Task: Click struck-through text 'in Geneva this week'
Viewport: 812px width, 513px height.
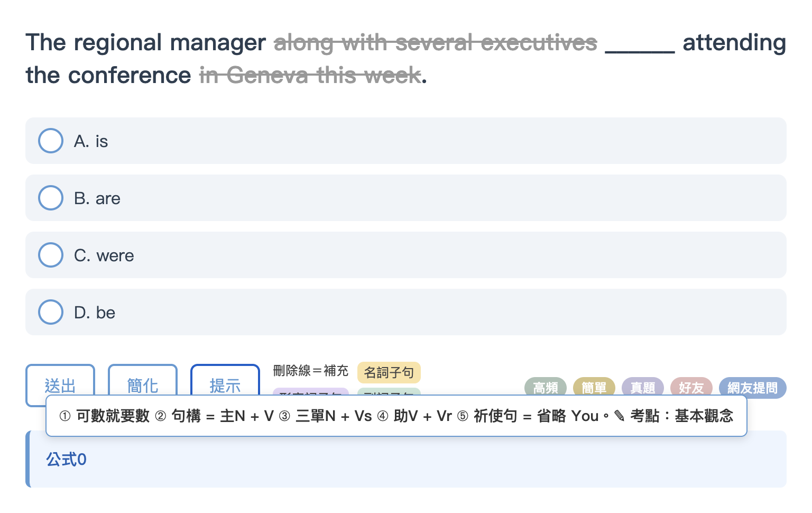Action: point(310,75)
